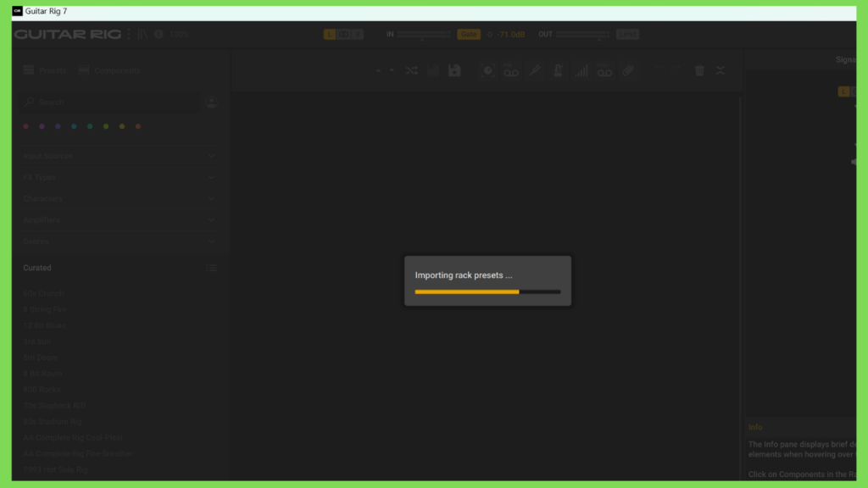Screen dimensions: 868x488
Task: Click the shuffle presets icon
Action: 411,71
